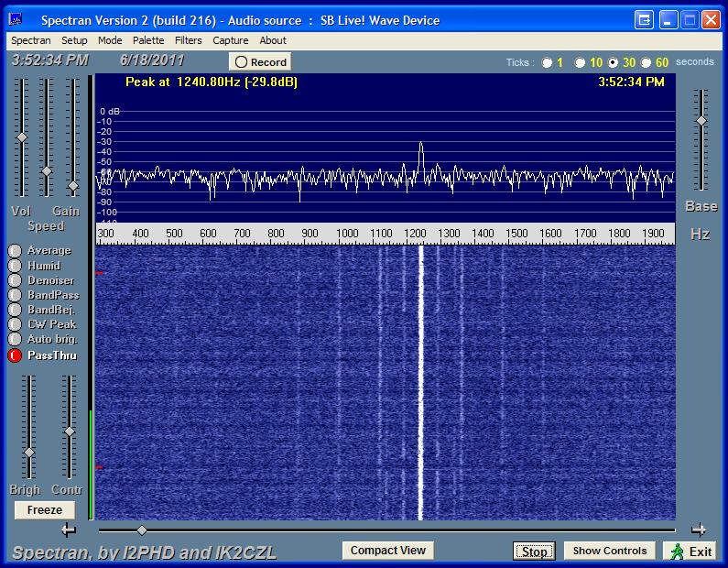Open the About menu

[x=273, y=40]
